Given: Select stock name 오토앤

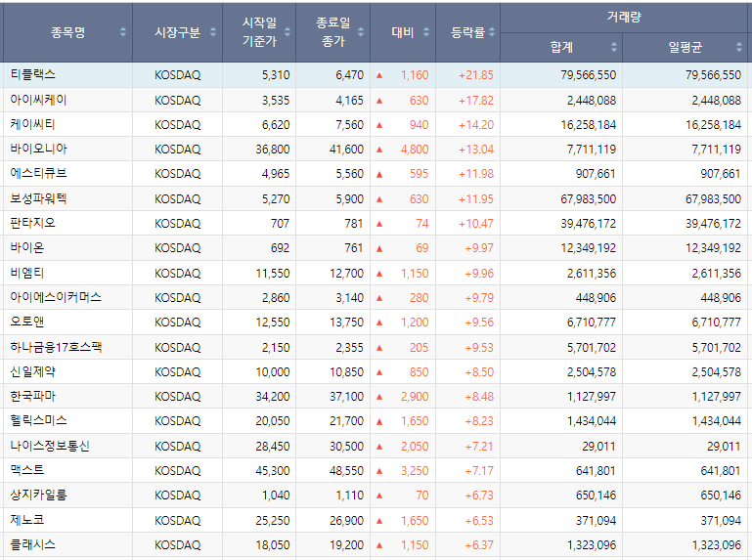Looking at the screenshot, I should coord(26,323).
